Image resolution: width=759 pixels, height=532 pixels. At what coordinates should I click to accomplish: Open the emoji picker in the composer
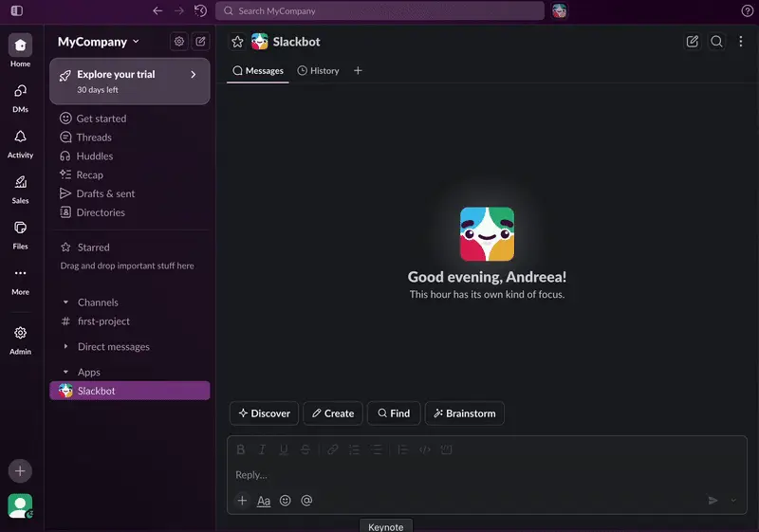(x=286, y=501)
